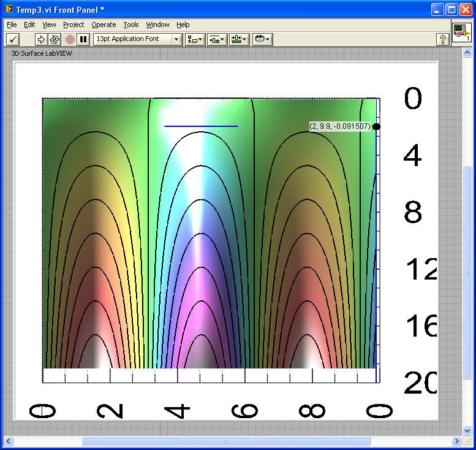Open the Tools menu
476x450 pixels.
click(131, 25)
